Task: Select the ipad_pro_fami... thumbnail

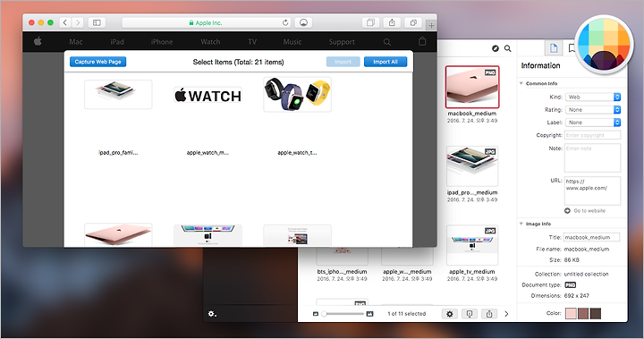Action: click(118, 95)
